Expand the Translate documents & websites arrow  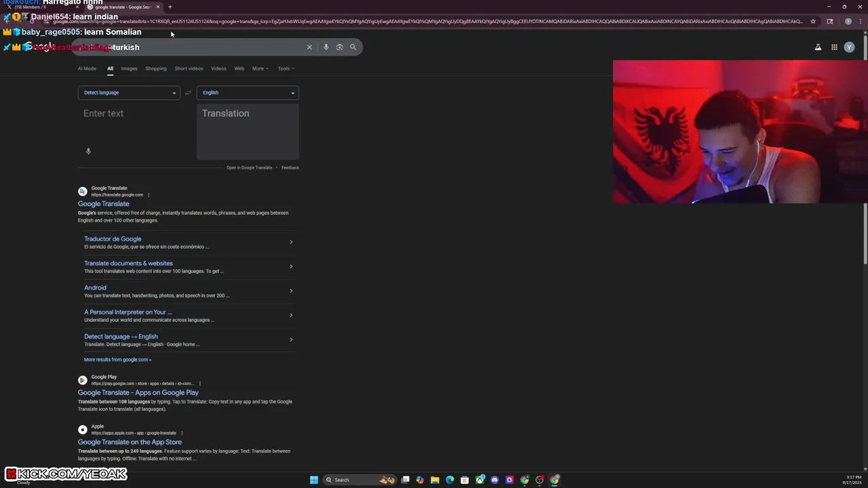point(291,266)
